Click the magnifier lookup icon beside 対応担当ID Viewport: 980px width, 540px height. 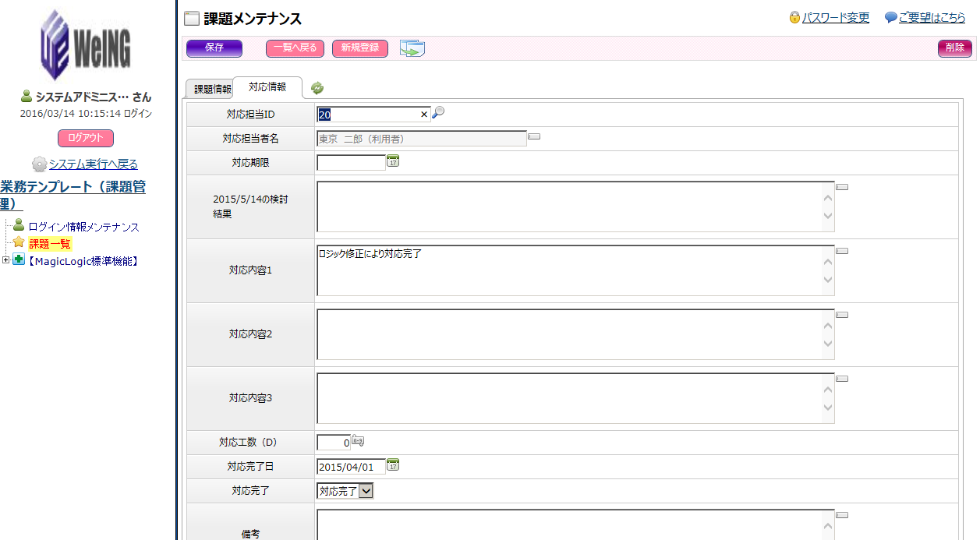pos(438,113)
